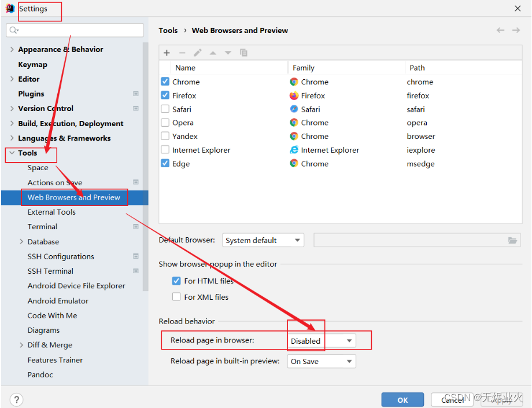Click the settings search field
Viewport: 532px width, 408px height.
75,30
